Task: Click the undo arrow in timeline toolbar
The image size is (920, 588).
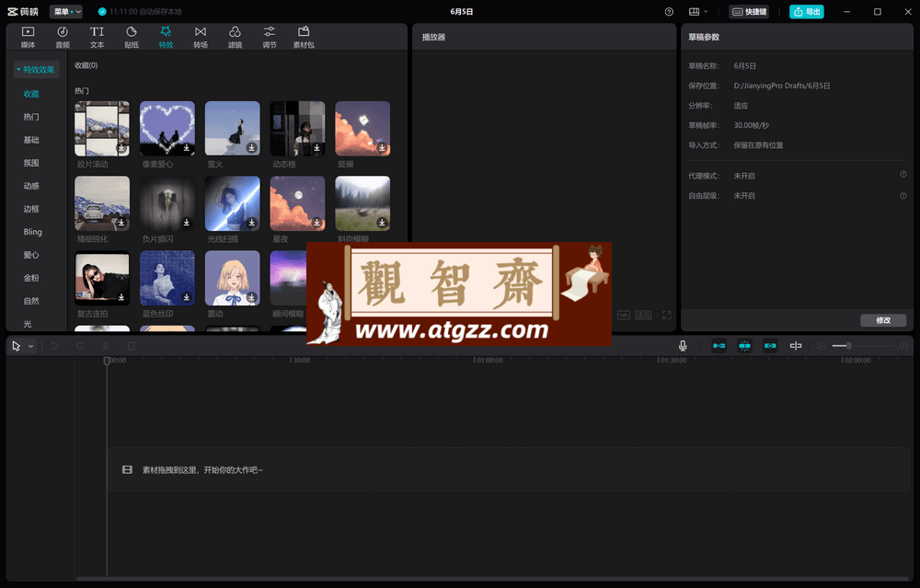Action: (x=54, y=346)
